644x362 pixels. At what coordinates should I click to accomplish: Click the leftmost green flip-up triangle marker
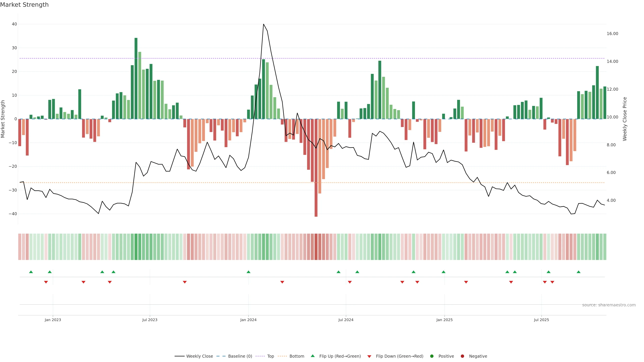coord(31,272)
